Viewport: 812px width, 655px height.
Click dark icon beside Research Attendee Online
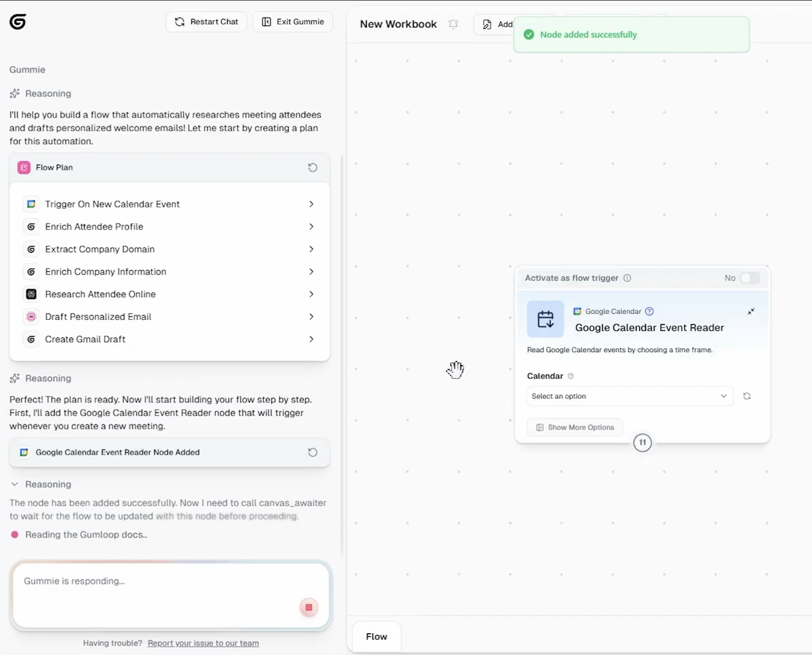[x=31, y=294]
